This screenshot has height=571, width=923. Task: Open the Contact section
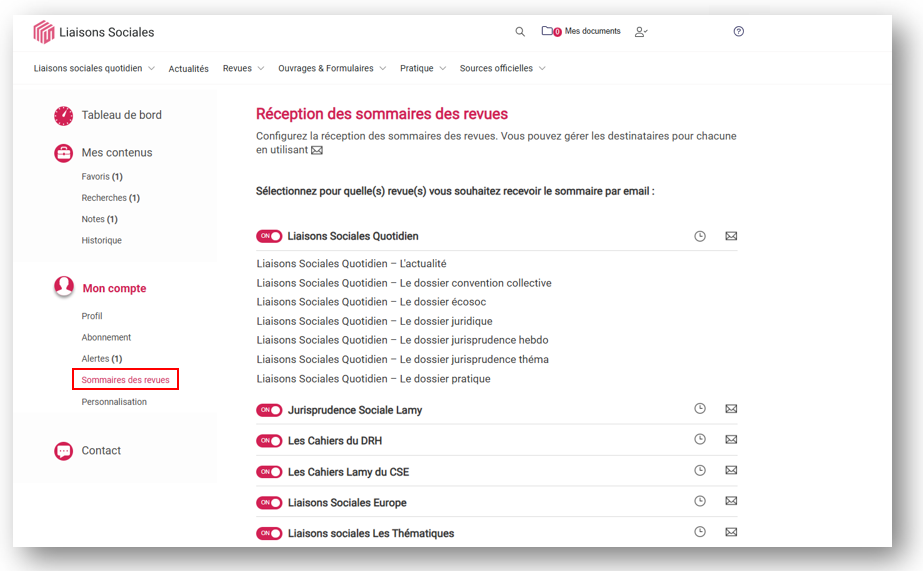101,450
